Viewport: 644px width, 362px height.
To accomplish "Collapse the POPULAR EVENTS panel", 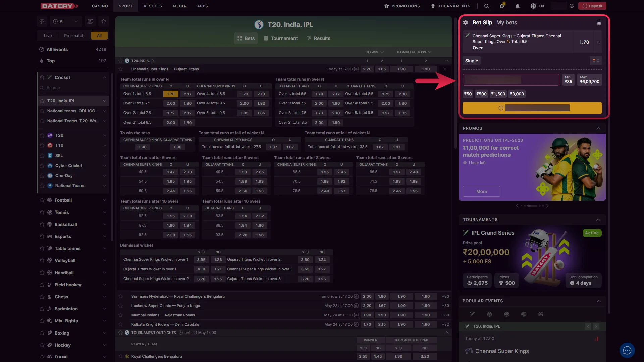I will [x=598, y=301].
